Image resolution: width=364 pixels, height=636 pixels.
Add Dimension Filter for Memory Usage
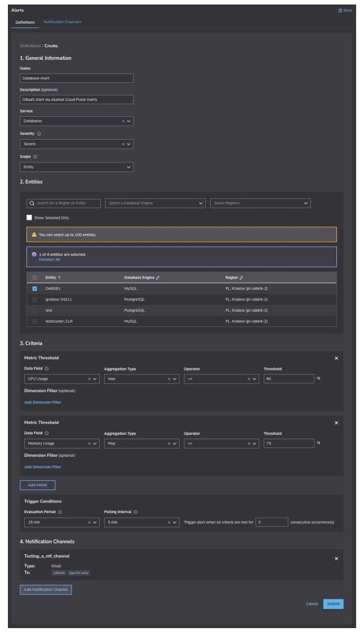(x=43, y=467)
